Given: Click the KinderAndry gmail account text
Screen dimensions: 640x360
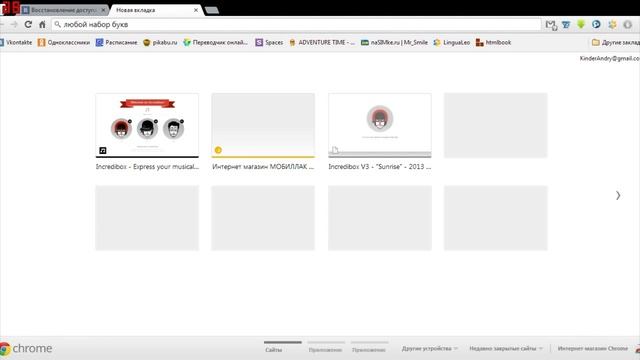Looking at the screenshot, I should (610, 58).
